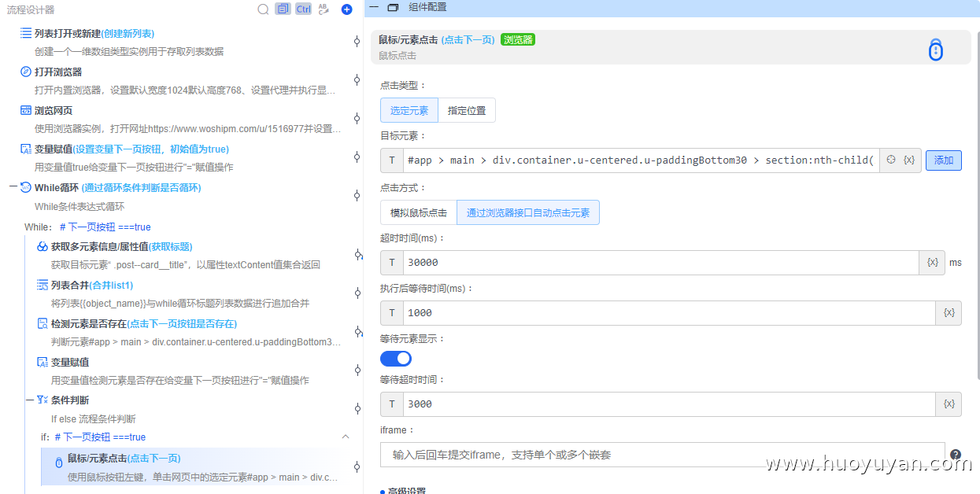
Task: Click the connector node on the 浏览网页 row
Action: 357,118
